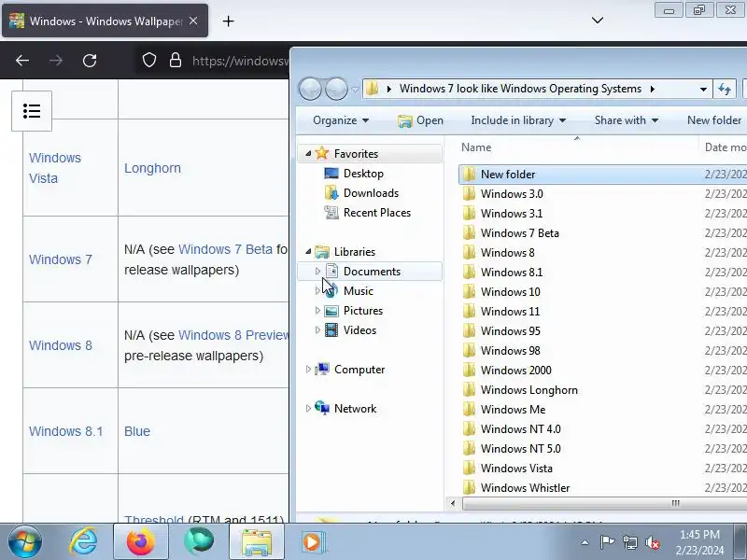Select Downloads in Favorites
Viewport: 747px width, 560px height.
[371, 193]
